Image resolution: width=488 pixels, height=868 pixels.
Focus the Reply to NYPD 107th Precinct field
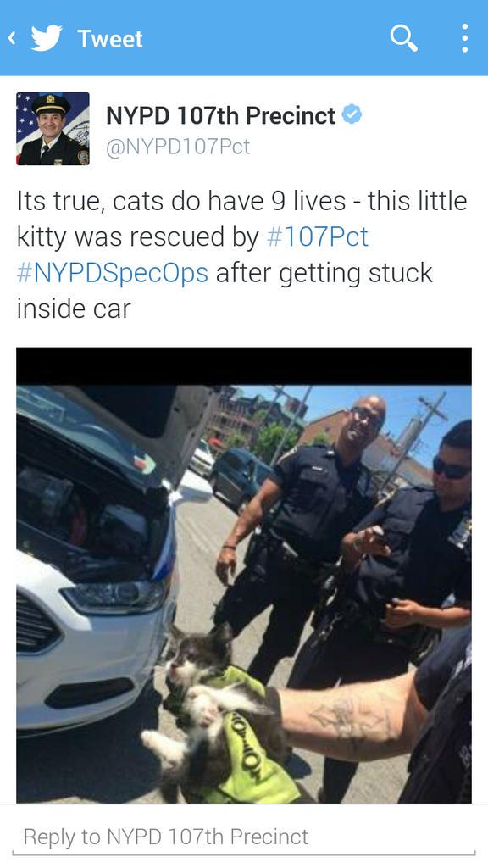pyautogui.click(x=243, y=837)
